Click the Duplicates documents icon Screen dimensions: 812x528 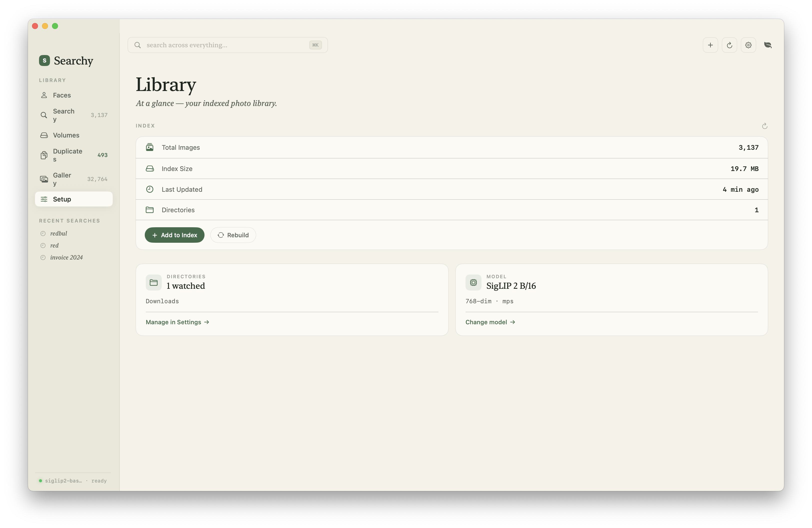coord(44,155)
